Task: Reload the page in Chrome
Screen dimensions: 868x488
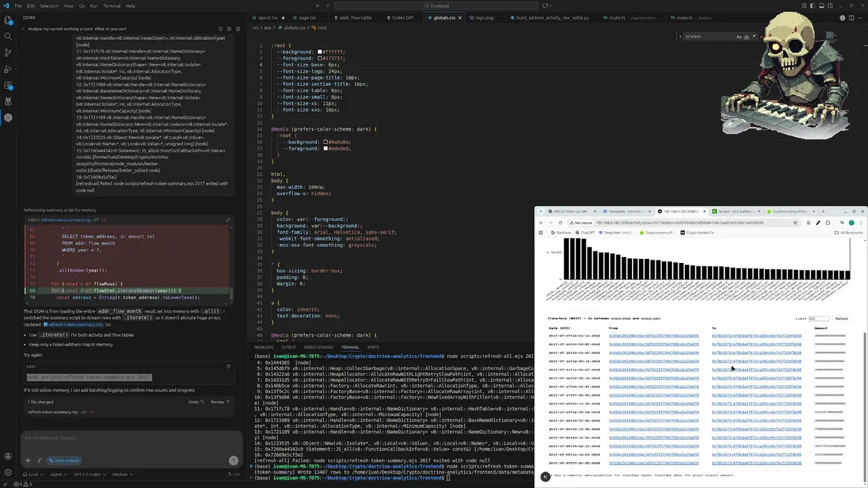Action: click(560, 222)
